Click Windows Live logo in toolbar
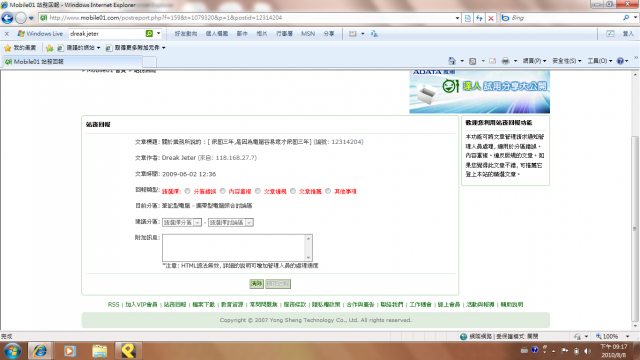The image size is (640, 360). click(x=40, y=33)
